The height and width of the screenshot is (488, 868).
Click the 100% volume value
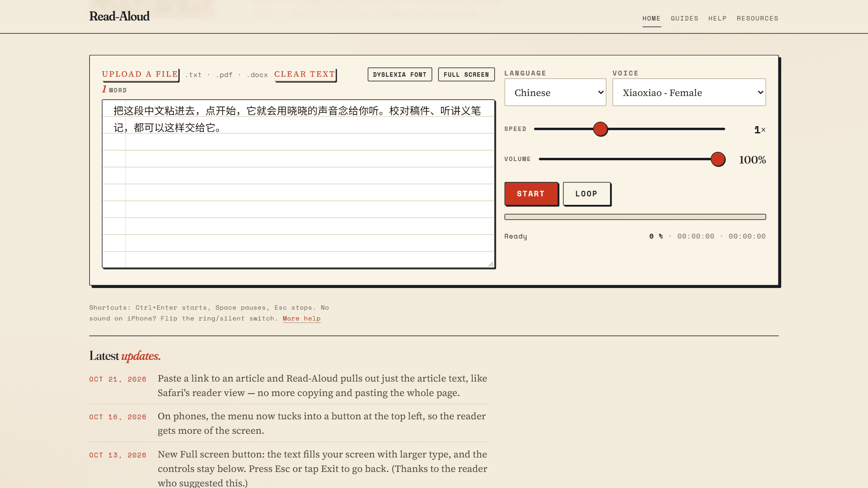[x=752, y=160]
